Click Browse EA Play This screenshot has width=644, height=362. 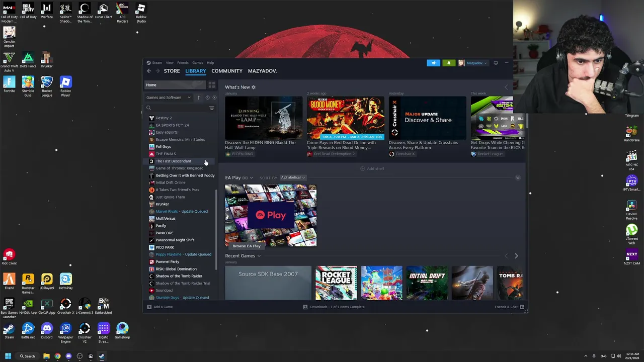247,246
